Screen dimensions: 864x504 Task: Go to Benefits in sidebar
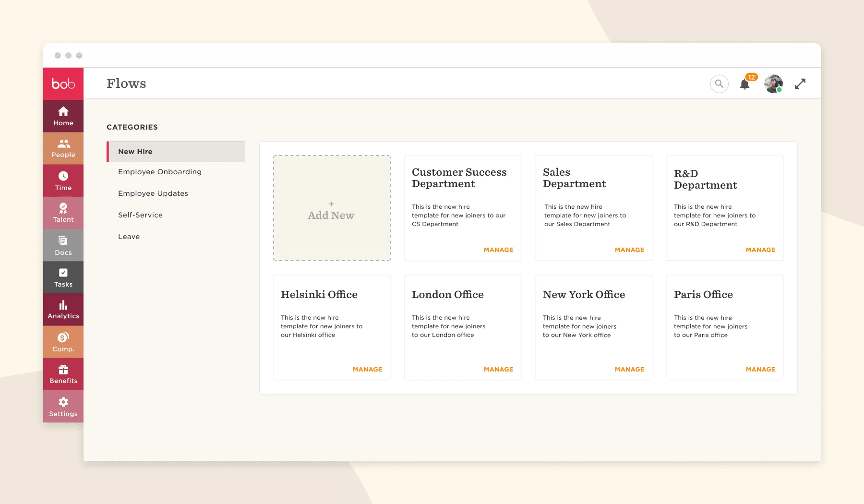click(x=63, y=374)
